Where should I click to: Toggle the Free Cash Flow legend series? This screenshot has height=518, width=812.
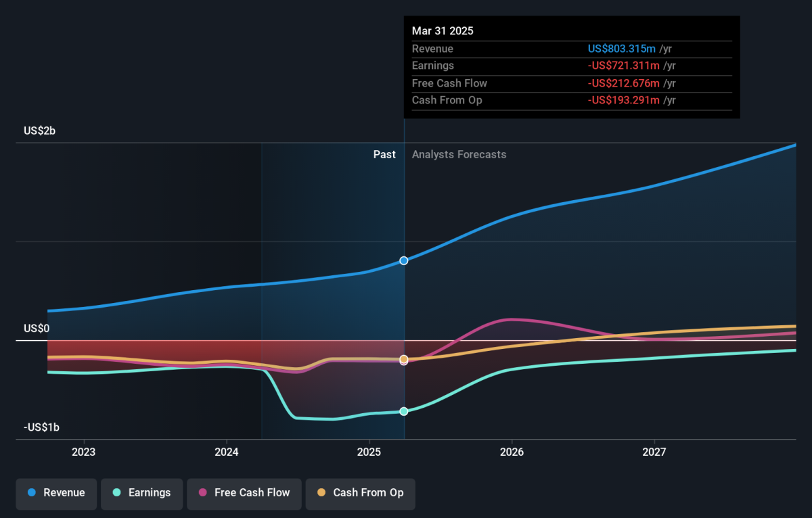pos(244,493)
